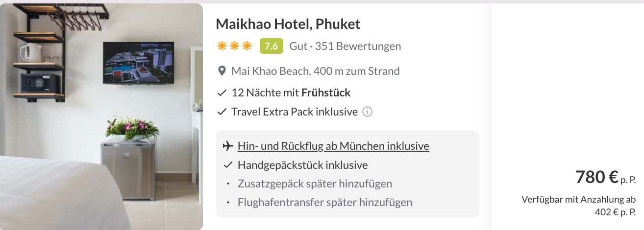Click the Verfügbar mit Anzahlung ab 402 € text
The image size is (644, 230).
pos(579,206)
